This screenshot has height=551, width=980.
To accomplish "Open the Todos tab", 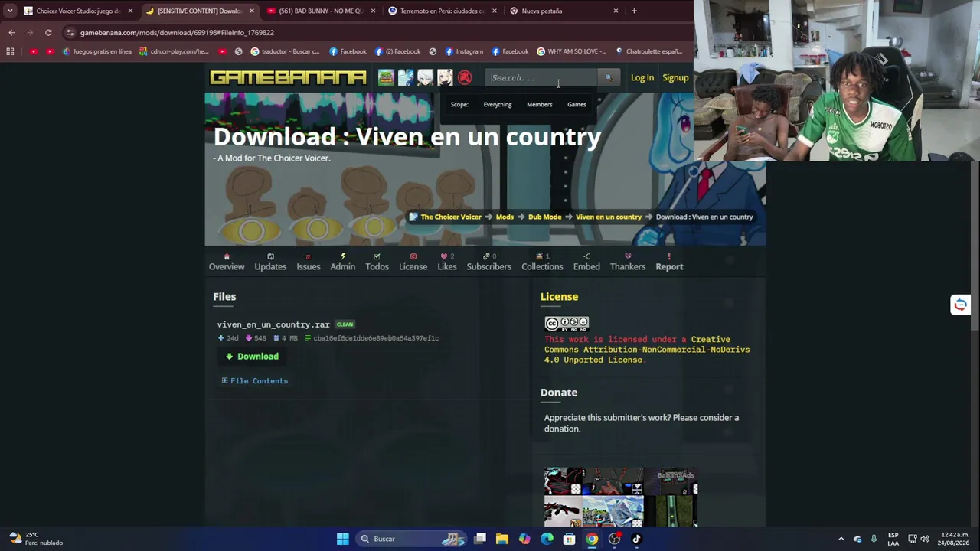I will pos(377,262).
